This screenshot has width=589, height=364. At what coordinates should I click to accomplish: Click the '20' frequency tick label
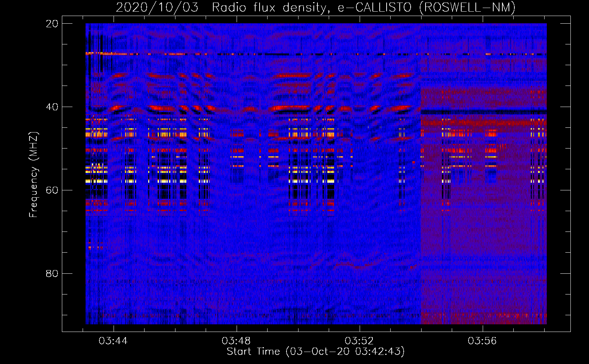[x=52, y=24]
